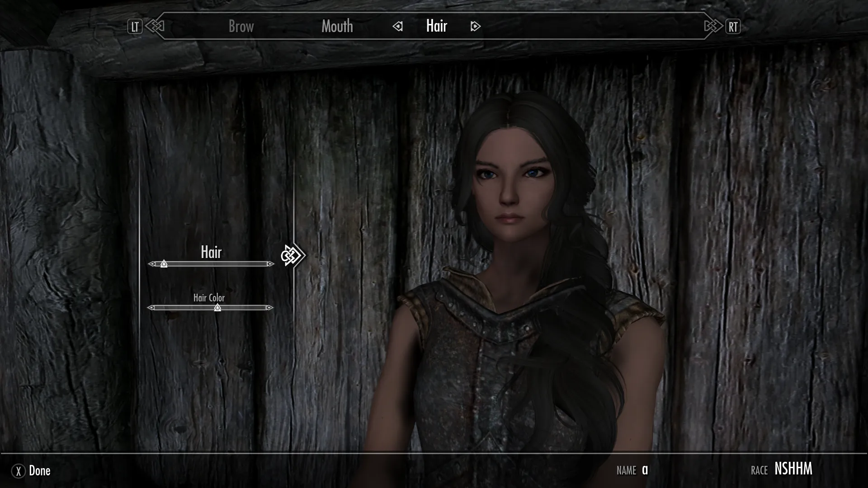Screen dimensions: 868x488
Task: Click the right knot ornament next to RT
Action: point(713,27)
